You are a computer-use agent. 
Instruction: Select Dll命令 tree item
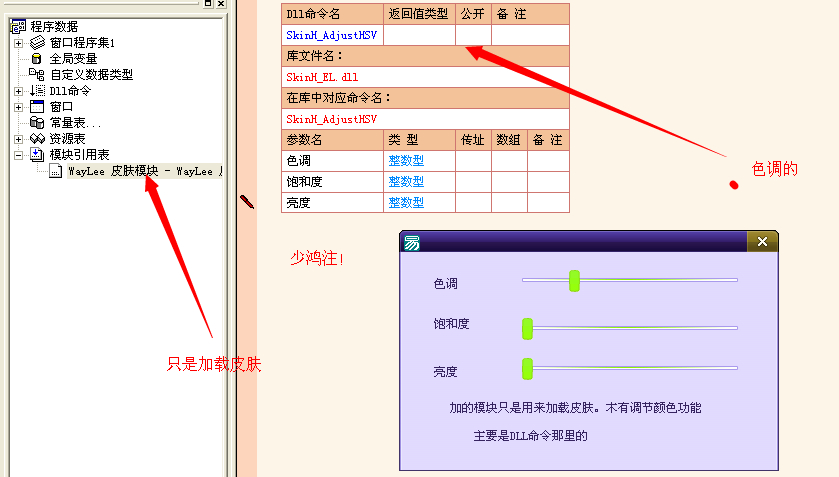click(x=70, y=90)
